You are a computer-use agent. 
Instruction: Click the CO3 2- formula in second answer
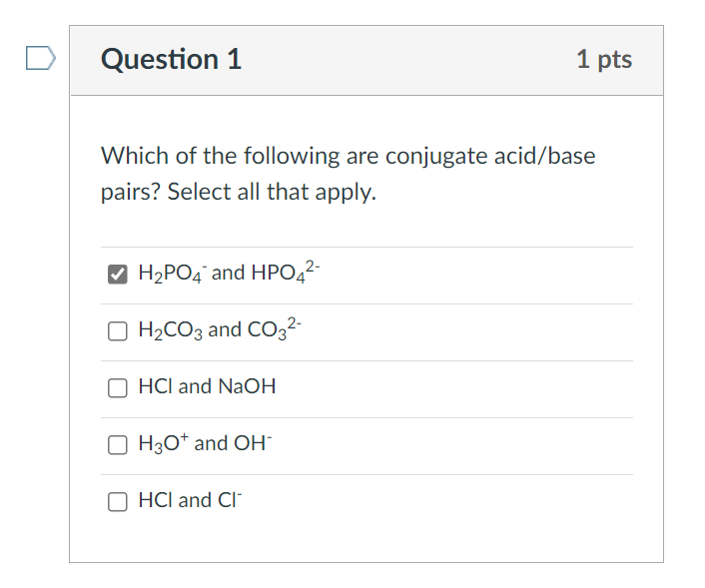click(275, 329)
